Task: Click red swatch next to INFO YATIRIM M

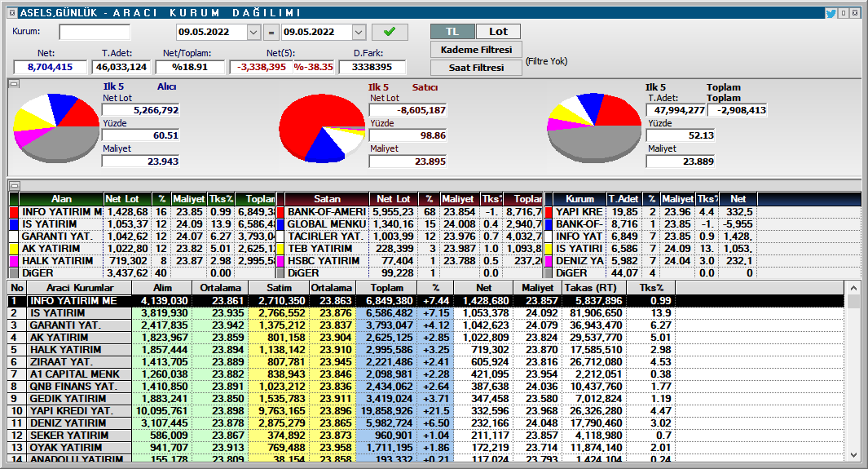Action: pyautogui.click(x=15, y=212)
